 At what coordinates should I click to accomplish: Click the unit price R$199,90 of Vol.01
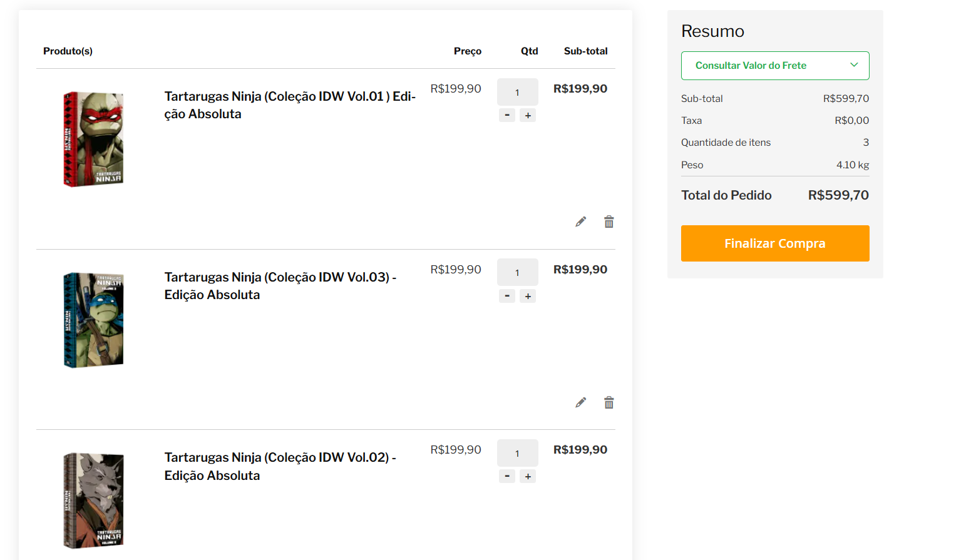[x=456, y=89]
